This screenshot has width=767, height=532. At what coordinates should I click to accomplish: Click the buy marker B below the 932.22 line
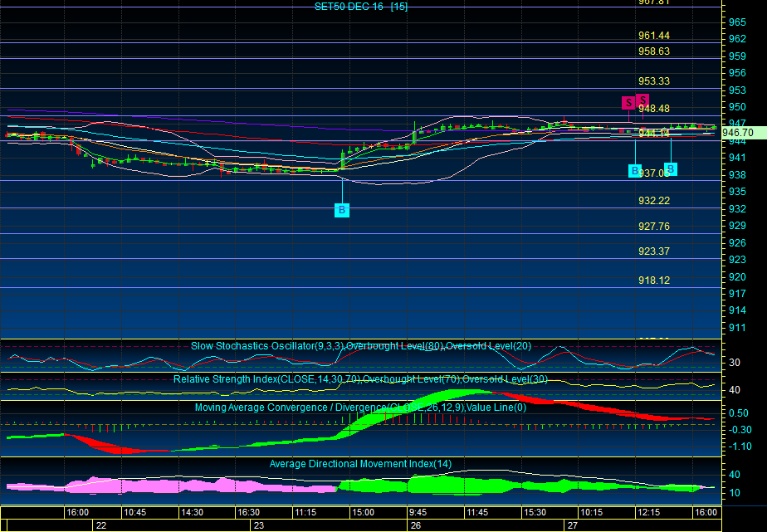pos(342,210)
